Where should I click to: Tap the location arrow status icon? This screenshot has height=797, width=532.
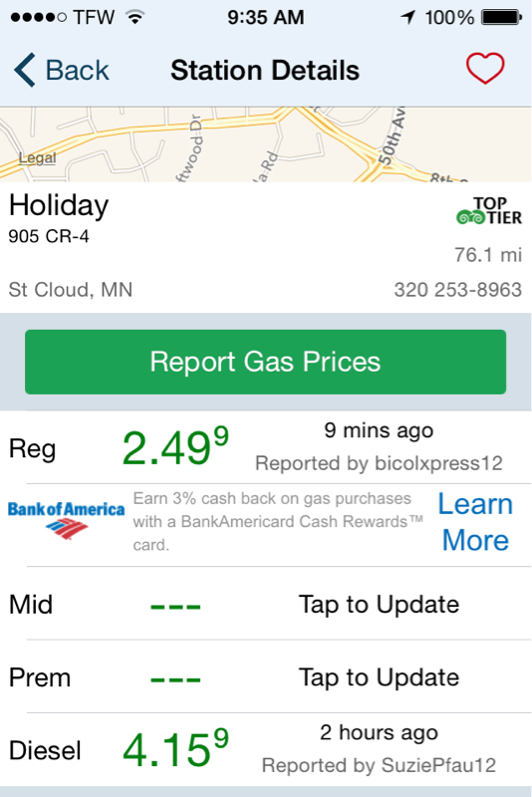pyautogui.click(x=407, y=17)
